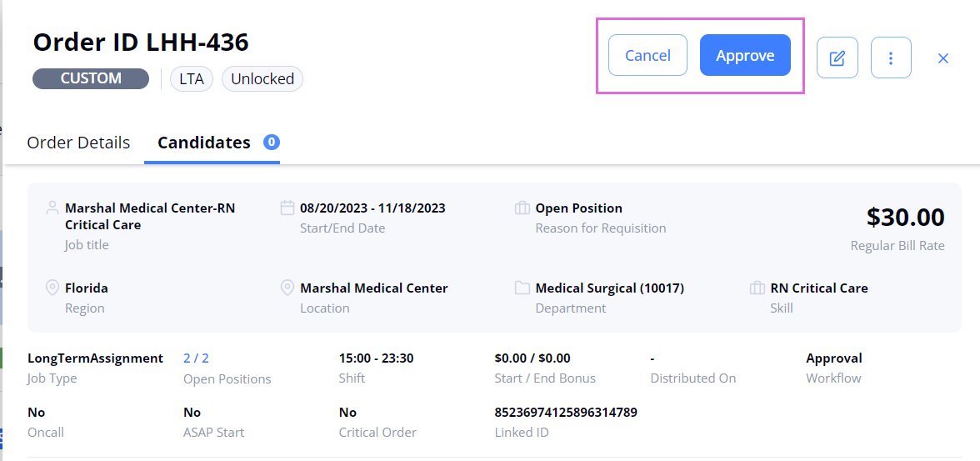Screen dimensions: 980x461
Task: Click the folder icon beside Medical Surgical
Action: (522, 288)
